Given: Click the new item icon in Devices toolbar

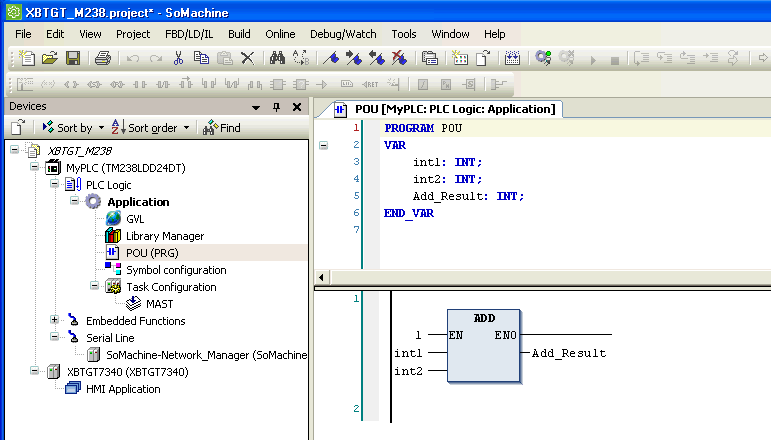Looking at the screenshot, I should point(18,128).
